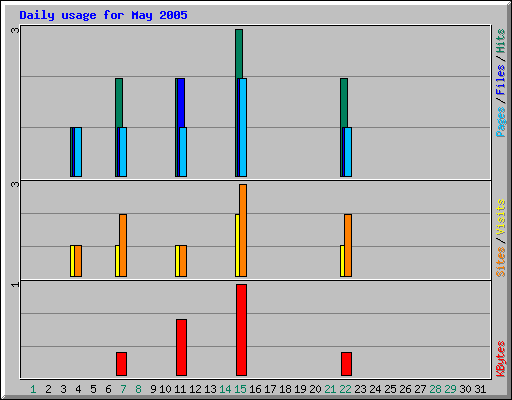
Task: Click the day '19' label on the x-axis
Action: (x=300, y=389)
